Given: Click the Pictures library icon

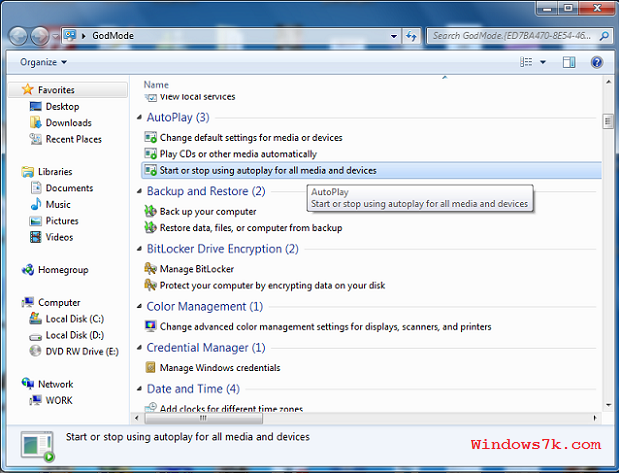Looking at the screenshot, I should [x=36, y=221].
